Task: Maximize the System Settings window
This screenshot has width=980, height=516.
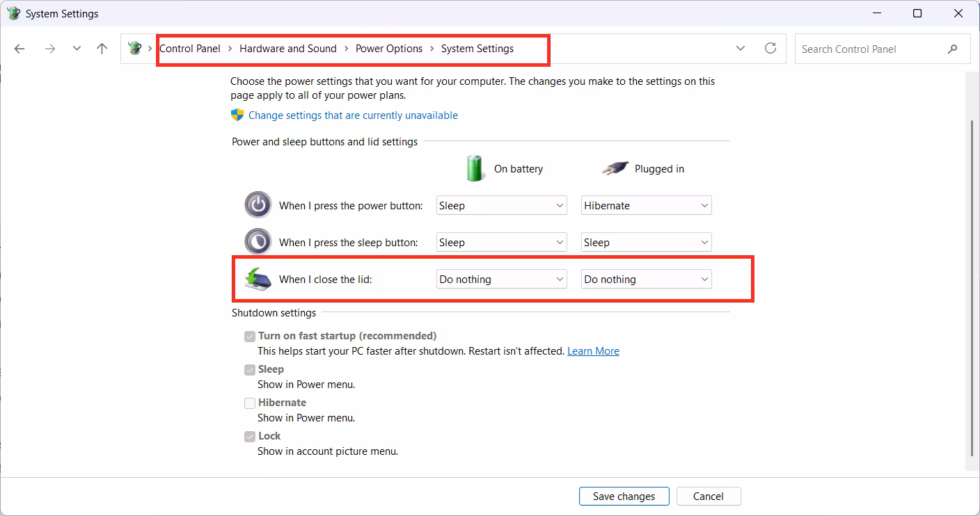Action: (x=917, y=13)
